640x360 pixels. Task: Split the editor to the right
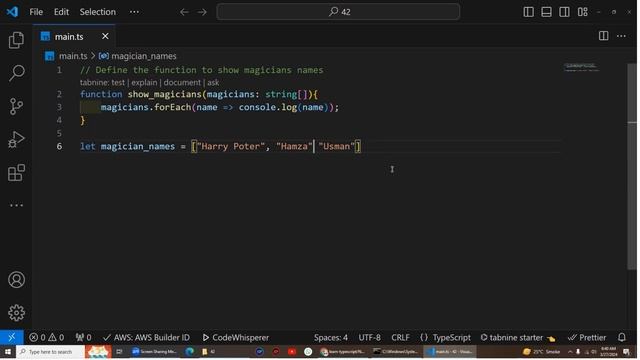coord(604,36)
